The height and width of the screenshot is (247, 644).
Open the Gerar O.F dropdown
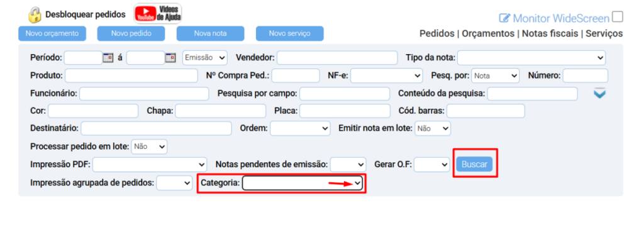point(432,165)
